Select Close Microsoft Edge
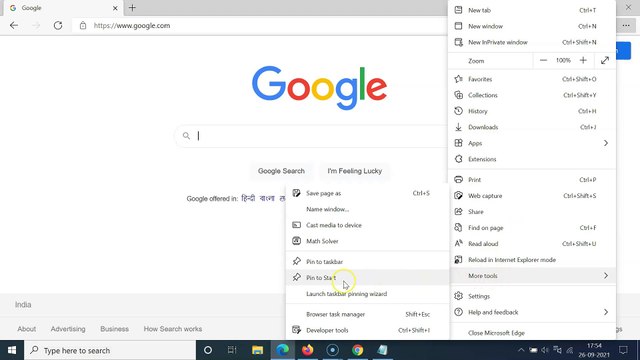The height and width of the screenshot is (360, 640). (x=531, y=333)
